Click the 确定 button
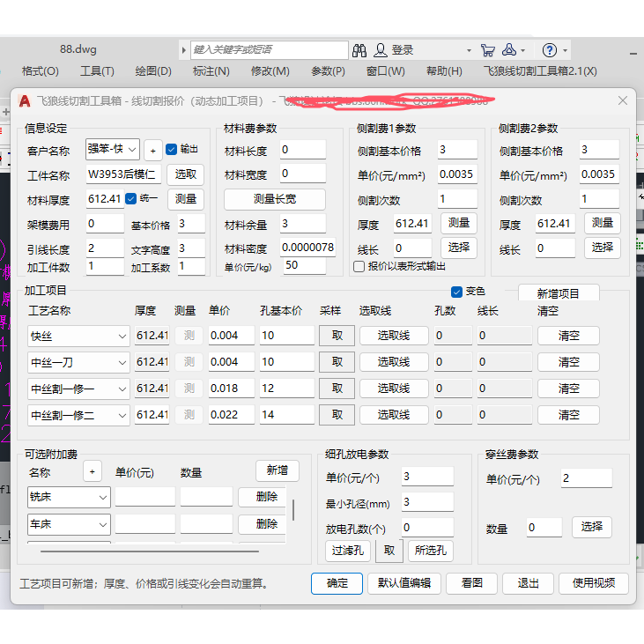The width and height of the screenshot is (644, 644). click(337, 583)
